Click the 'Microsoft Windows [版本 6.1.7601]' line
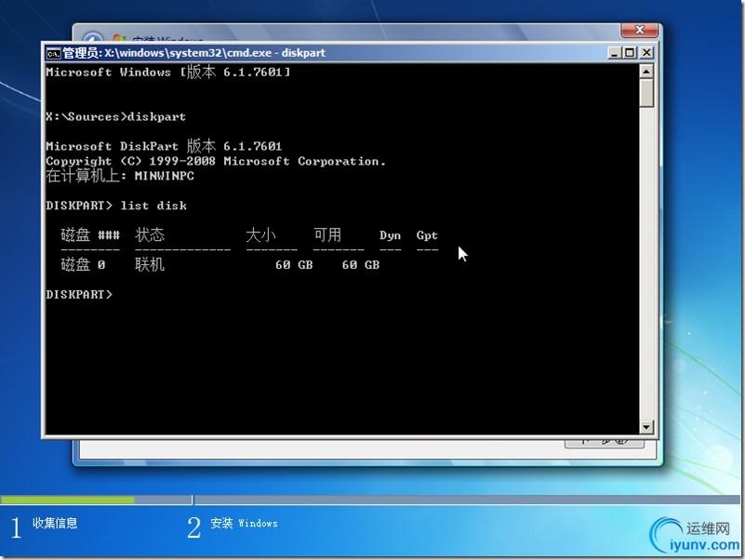Viewport: 745px width, 560px height. (168, 72)
